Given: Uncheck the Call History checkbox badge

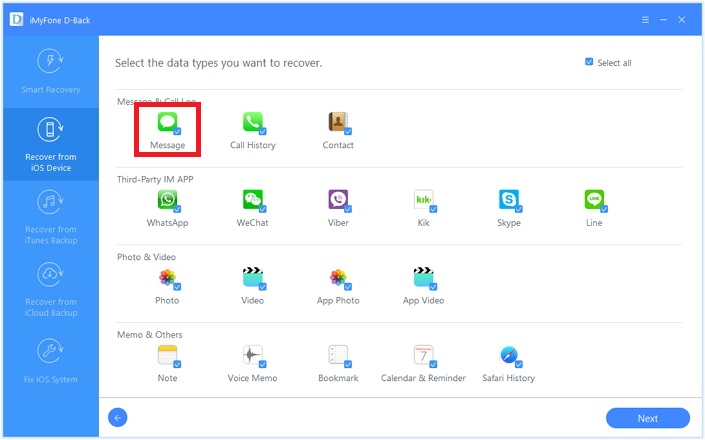Looking at the screenshot, I should (x=263, y=131).
